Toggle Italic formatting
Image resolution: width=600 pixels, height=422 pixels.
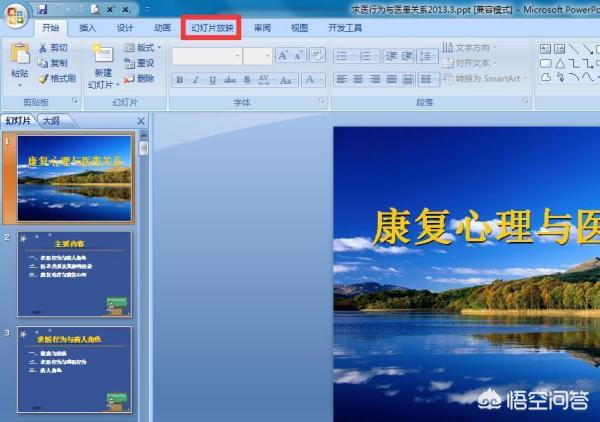point(197,79)
